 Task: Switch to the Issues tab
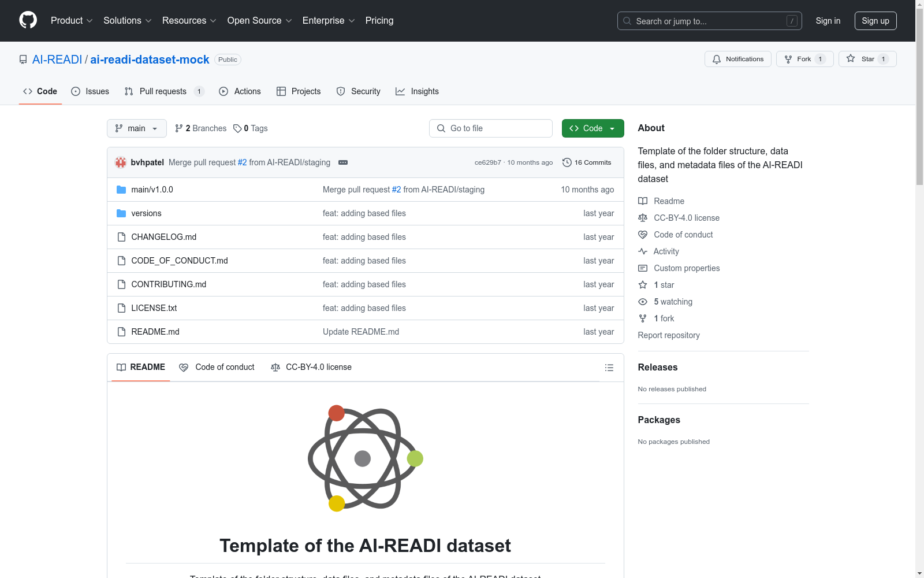click(x=90, y=91)
